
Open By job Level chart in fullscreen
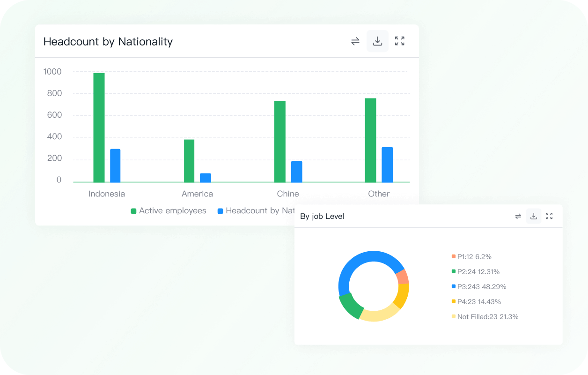tap(549, 216)
